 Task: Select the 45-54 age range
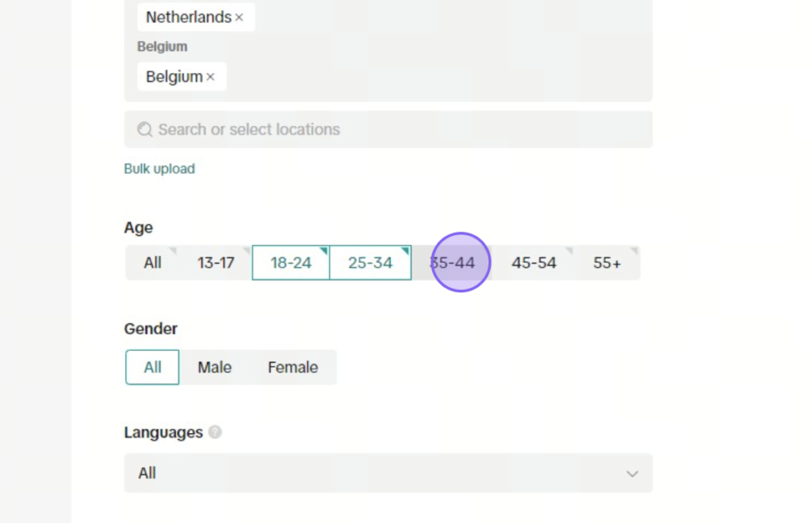click(534, 263)
